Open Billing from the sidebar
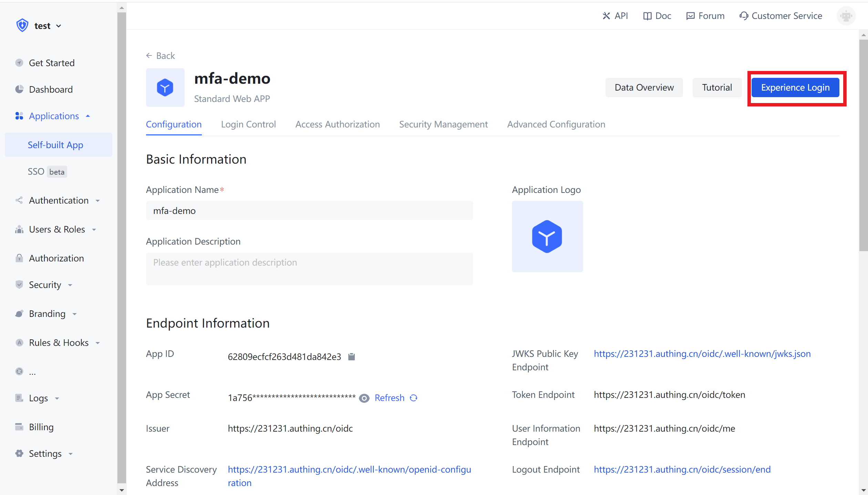 (41, 426)
